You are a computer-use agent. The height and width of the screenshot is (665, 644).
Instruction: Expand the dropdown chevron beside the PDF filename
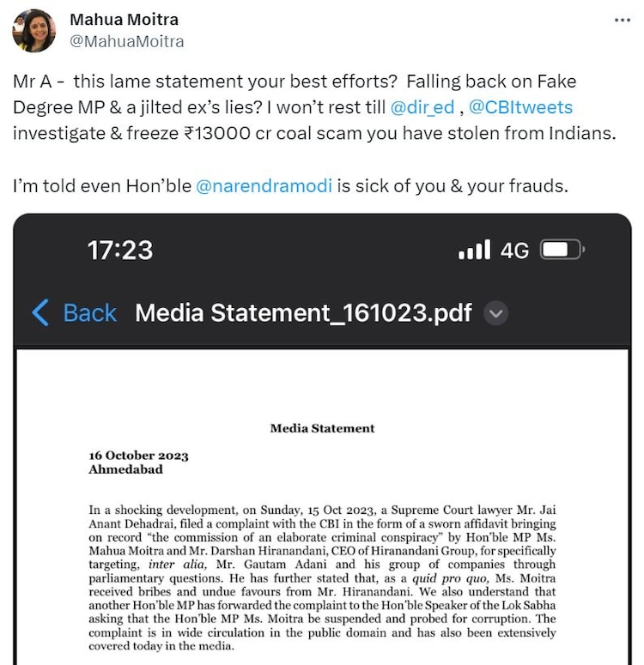coord(495,313)
